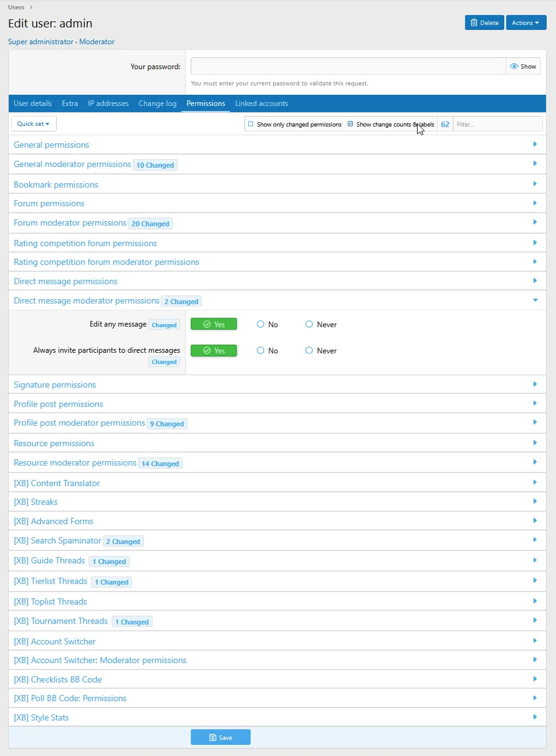Open the IP addresses tab
The width and height of the screenshot is (556, 756).
coord(108,103)
